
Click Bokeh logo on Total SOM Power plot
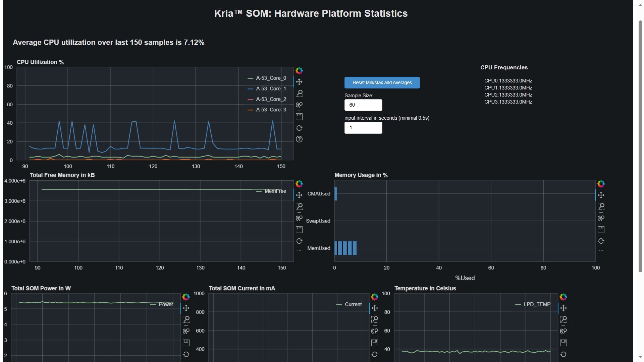tap(186, 297)
